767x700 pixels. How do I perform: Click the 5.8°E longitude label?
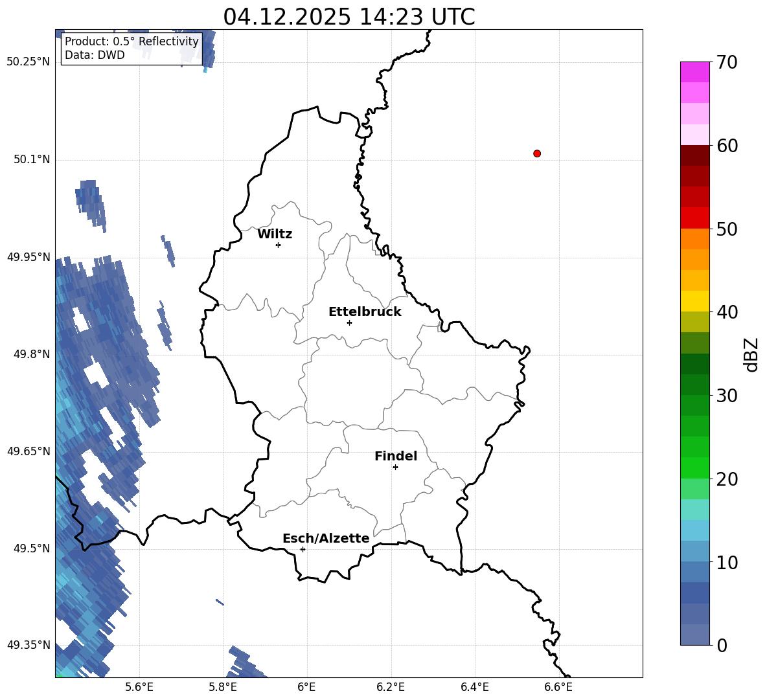(x=223, y=687)
